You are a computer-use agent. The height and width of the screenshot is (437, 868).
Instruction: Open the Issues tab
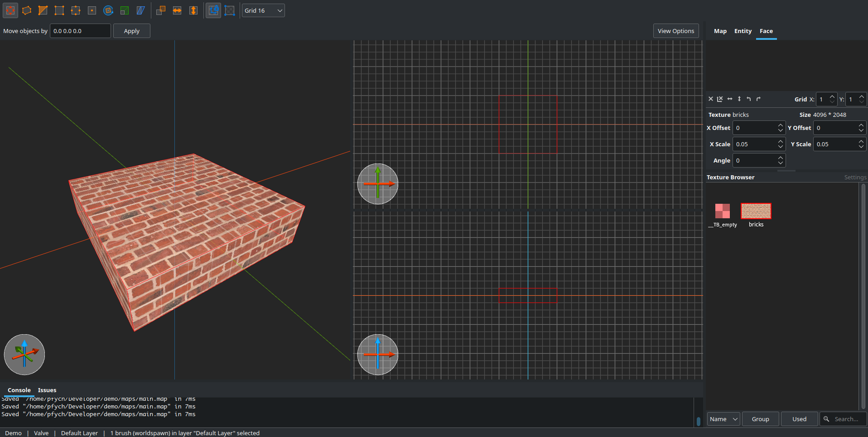[47, 390]
